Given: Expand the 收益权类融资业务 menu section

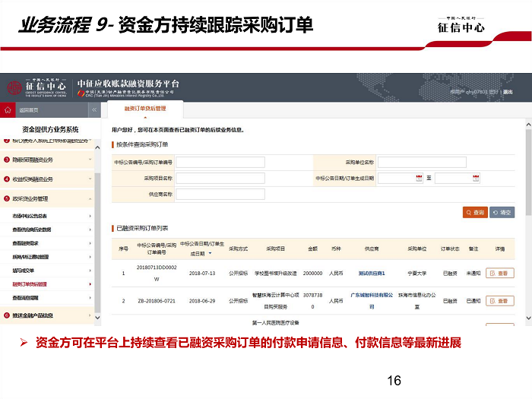Looking at the screenshot, I should click(90, 179).
